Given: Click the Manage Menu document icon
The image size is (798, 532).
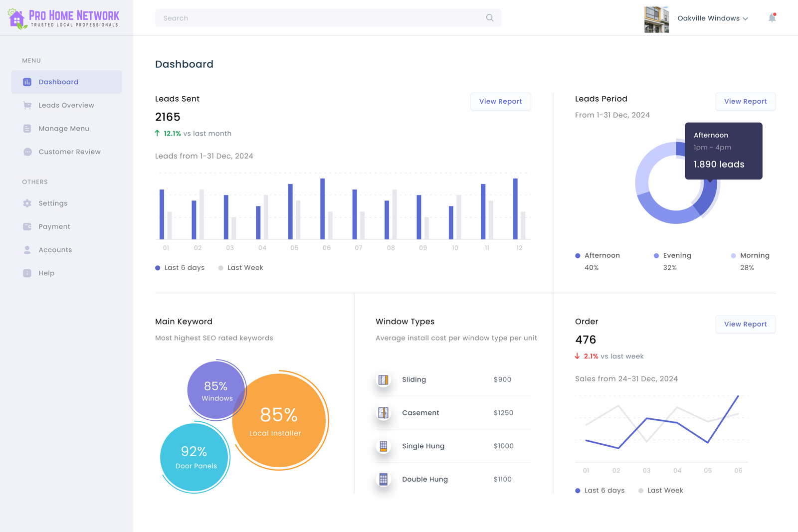Looking at the screenshot, I should click(27, 128).
